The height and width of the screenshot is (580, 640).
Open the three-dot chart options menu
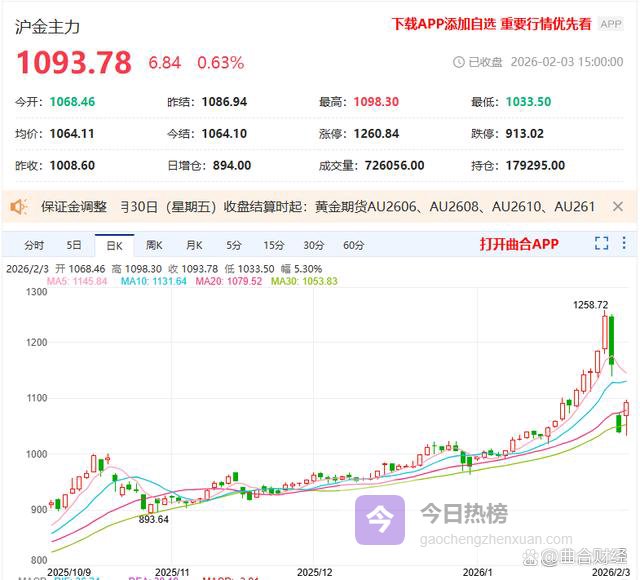[x=624, y=243]
